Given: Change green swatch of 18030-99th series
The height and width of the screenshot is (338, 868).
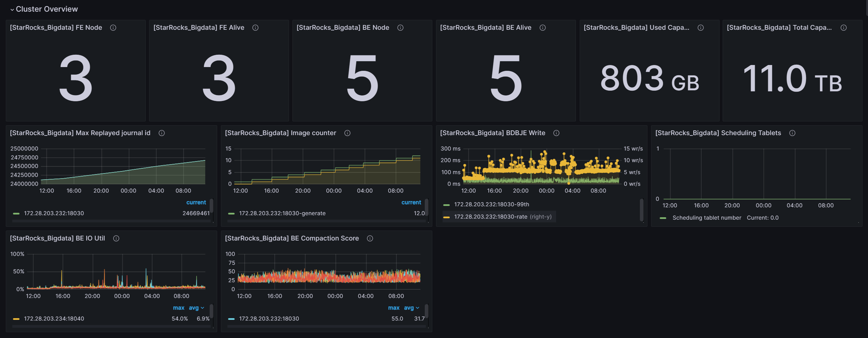Looking at the screenshot, I should (x=446, y=205).
